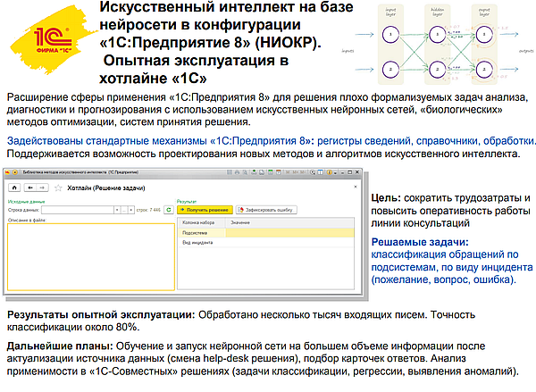Select the Подсистема row in results table

(266, 233)
